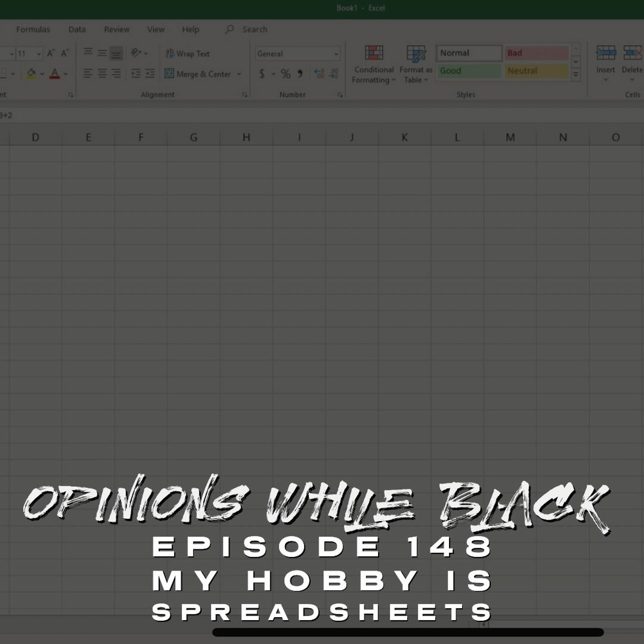644x644 pixels.
Task: Expand the Merge & Center dropdown arrow
Action: (x=239, y=74)
